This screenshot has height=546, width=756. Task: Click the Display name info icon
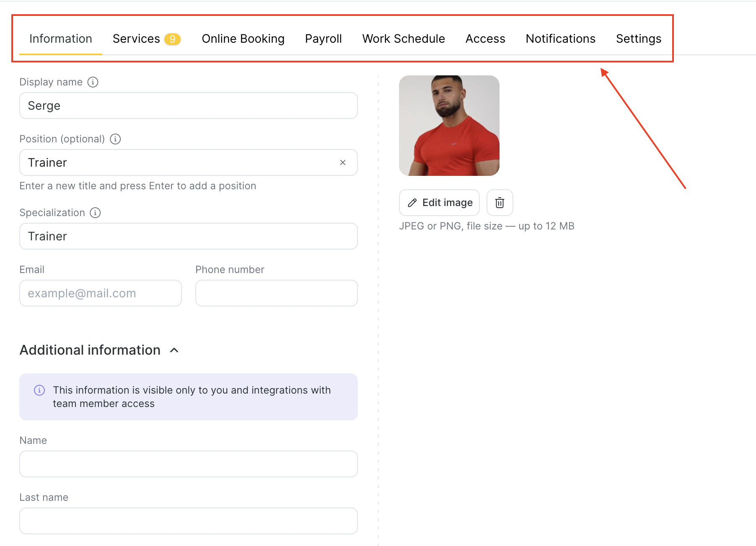point(93,82)
